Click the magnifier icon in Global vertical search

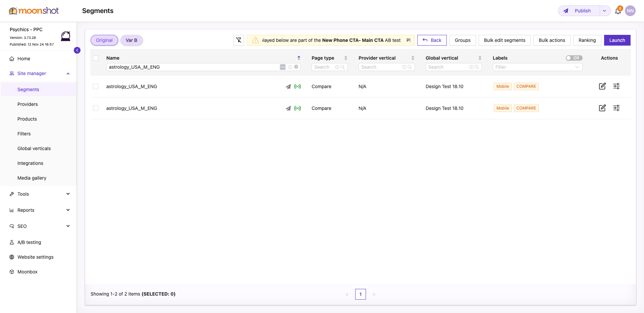[477, 67]
